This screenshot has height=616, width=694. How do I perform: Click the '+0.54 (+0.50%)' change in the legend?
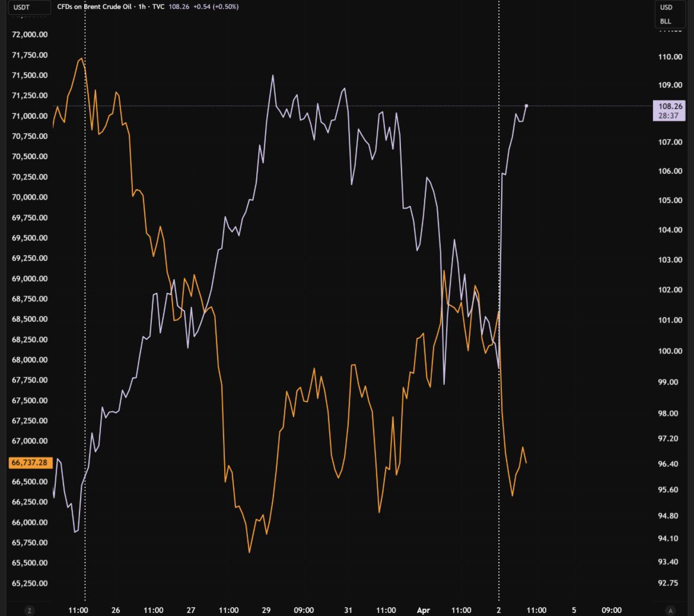(x=216, y=7)
